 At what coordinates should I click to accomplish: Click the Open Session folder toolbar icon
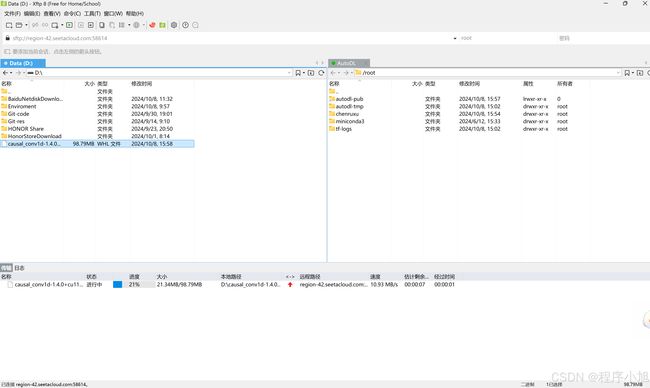pyautogui.click(x=19, y=25)
